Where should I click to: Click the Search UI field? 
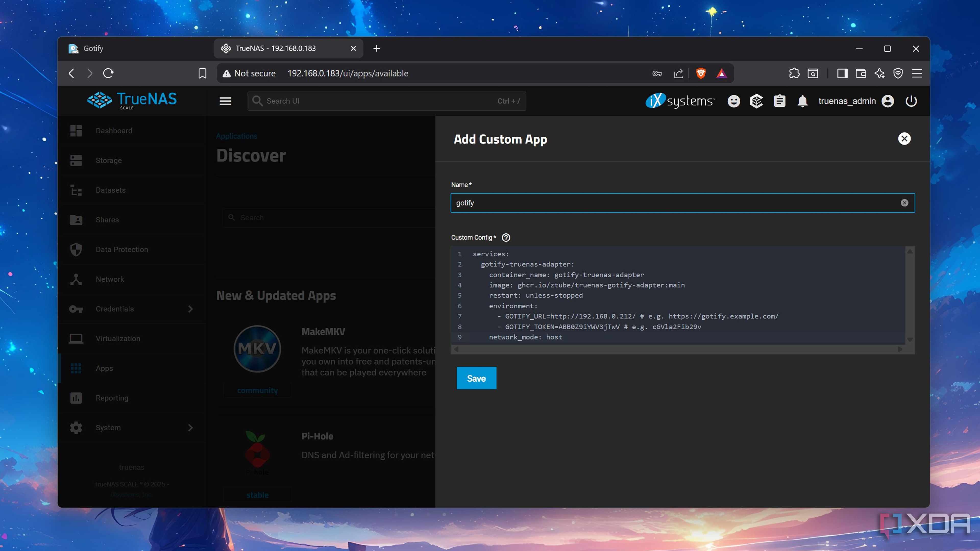387,101
